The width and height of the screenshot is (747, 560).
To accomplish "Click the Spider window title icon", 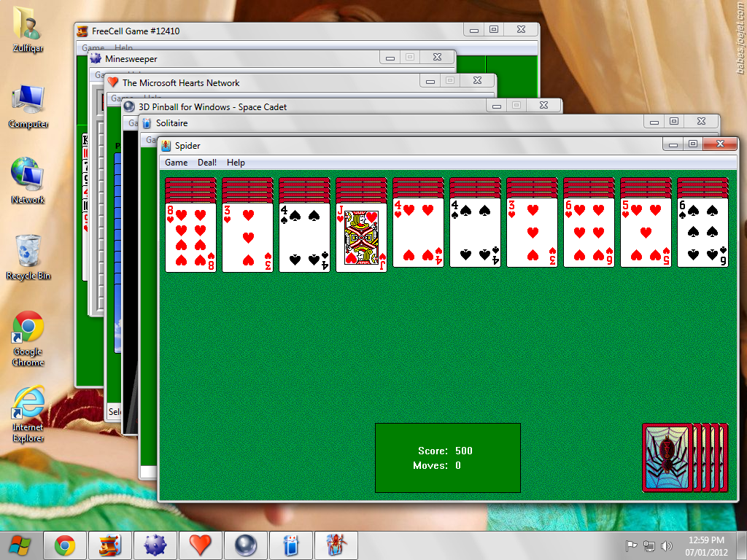I will pos(166,146).
